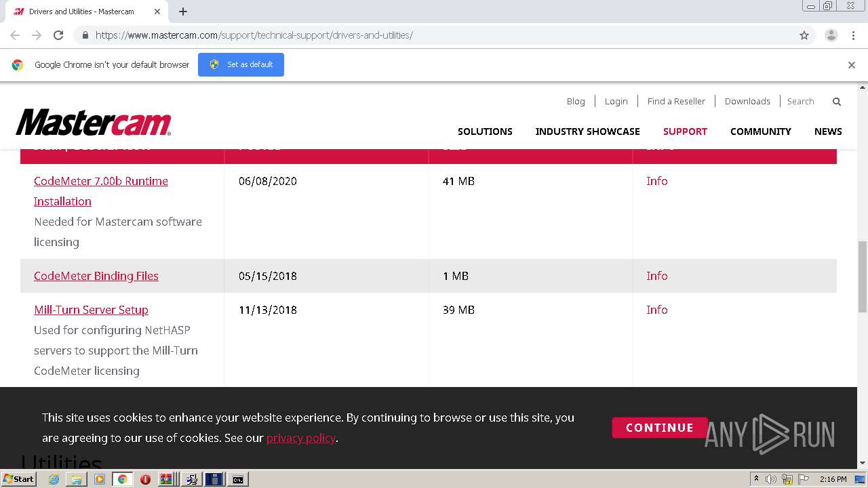Image resolution: width=868 pixels, height=488 pixels.
Task: Open Mill-Turn Server Setup link
Action: click(x=91, y=310)
